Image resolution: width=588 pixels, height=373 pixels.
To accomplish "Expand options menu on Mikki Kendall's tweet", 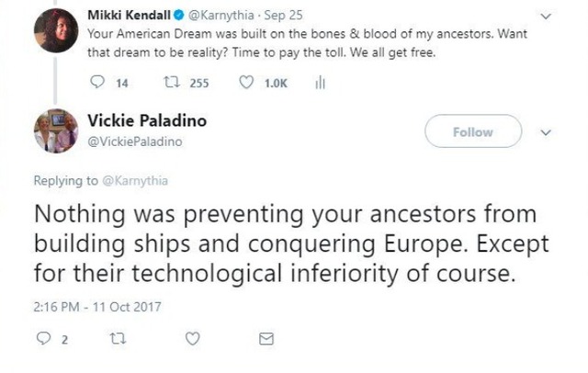I will (x=548, y=16).
